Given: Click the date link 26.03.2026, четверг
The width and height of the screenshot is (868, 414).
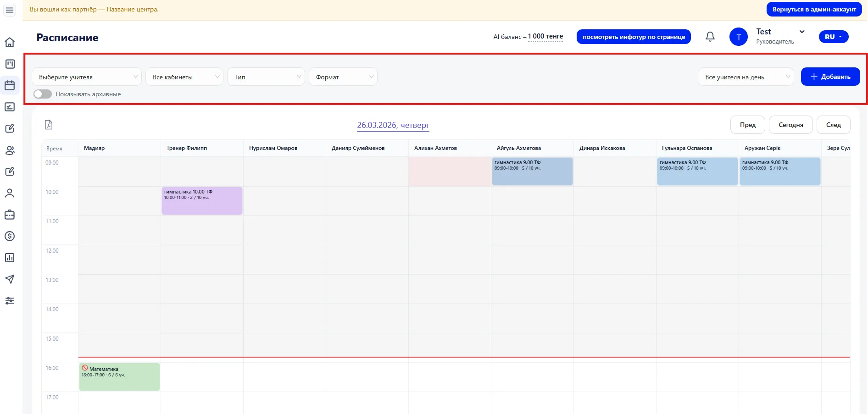Looking at the screenshot, I should [x=393, y=125].
